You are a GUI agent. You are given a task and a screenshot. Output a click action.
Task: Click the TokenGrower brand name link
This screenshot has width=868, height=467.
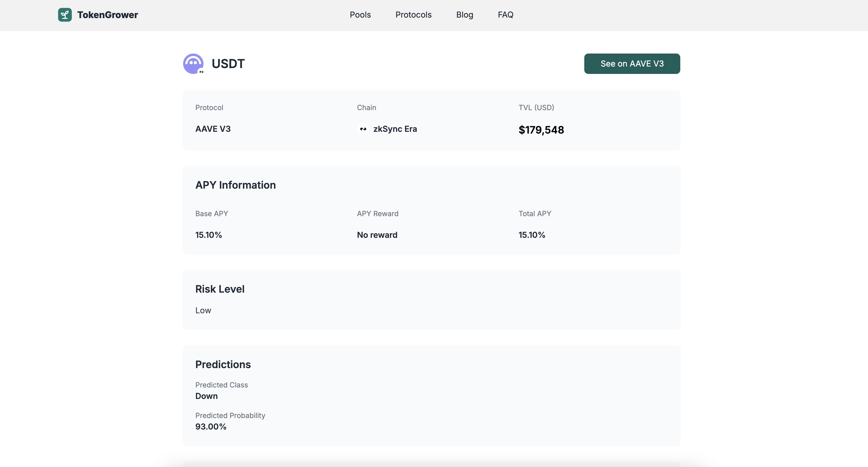click(x=107, y=15)
